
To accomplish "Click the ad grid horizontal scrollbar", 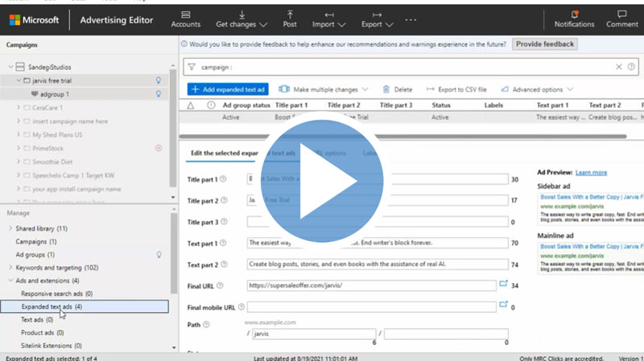I will pyautogui.click(x=403, y=136).
